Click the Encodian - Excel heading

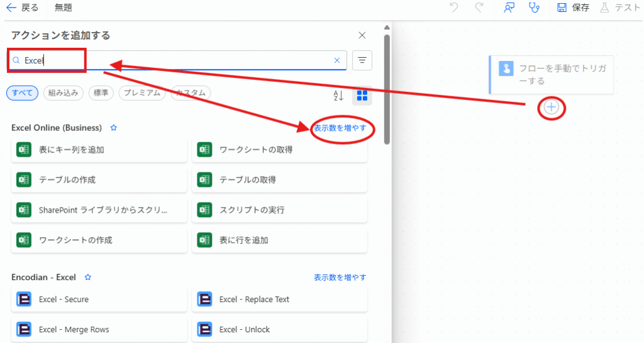pyautogui.click(x=43, y=278)
